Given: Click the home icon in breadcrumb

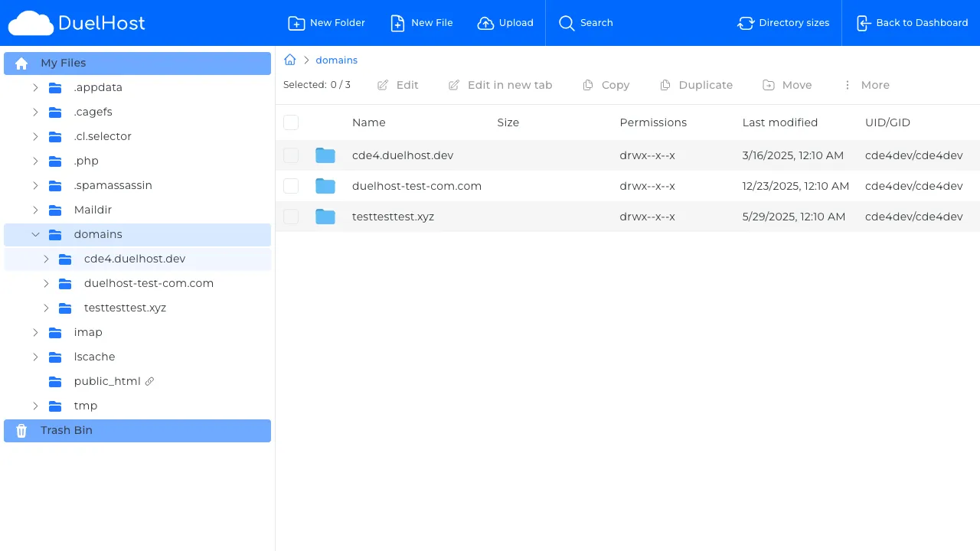Looking at the screenshot, I should pos(289,59).
